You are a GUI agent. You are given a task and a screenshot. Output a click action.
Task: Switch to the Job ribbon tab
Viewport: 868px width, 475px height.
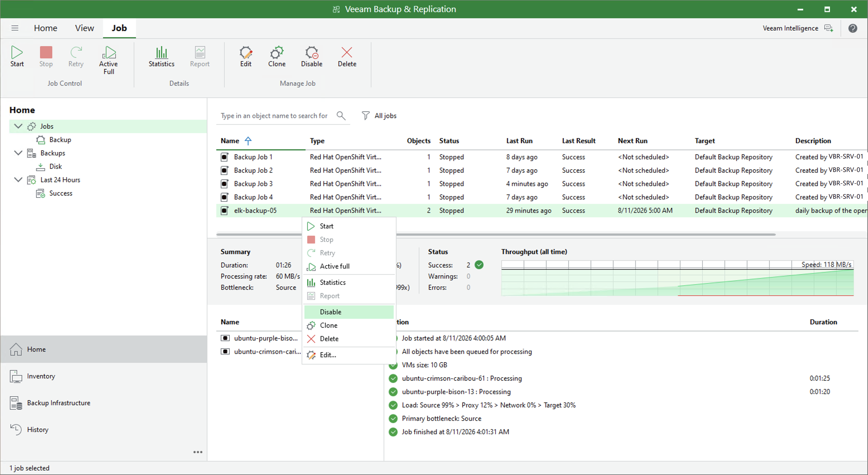coord(119,28)
